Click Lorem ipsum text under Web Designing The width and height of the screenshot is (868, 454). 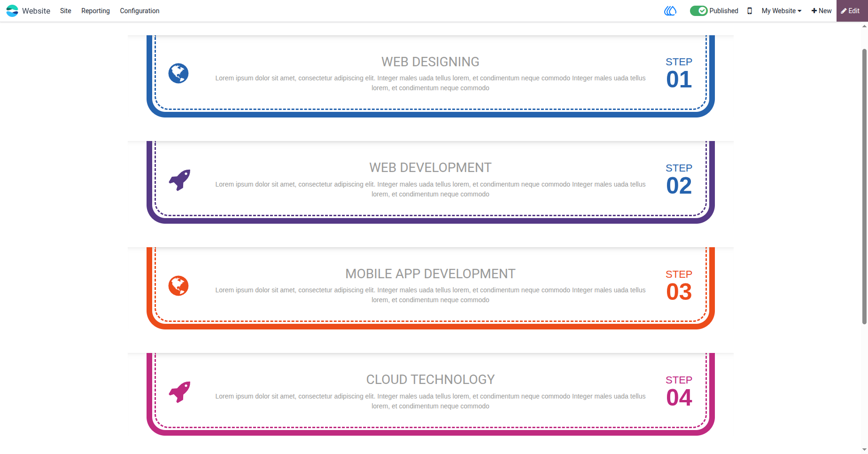(x=430, y=83)
